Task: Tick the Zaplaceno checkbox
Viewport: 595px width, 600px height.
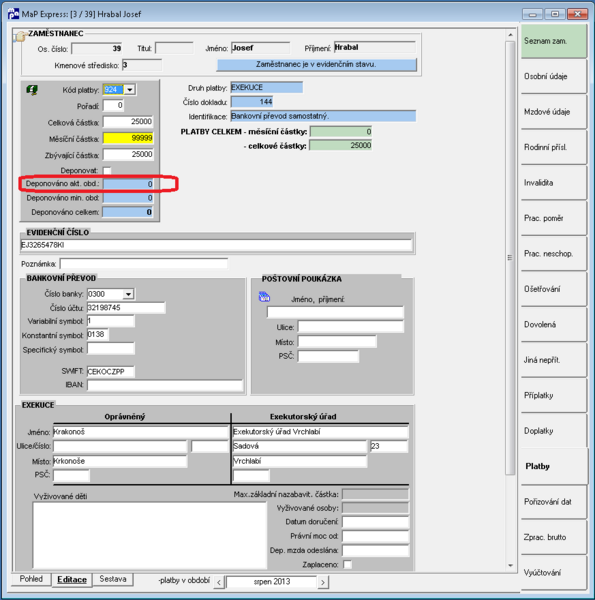Action: coord(347,564)
